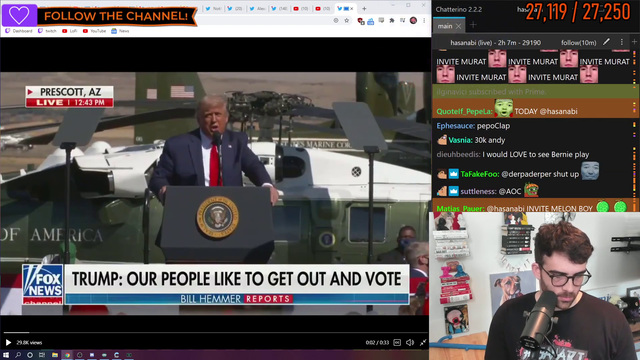The height and width of the screenshot is (360, 640).
Task: Bookmark this page with the star icon
Action: click(x=347, y=20)
